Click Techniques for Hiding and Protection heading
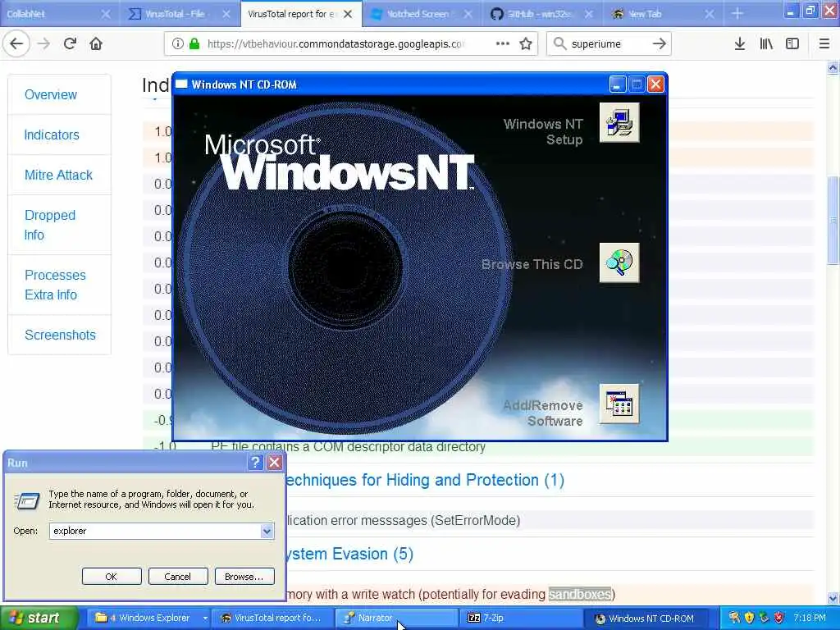This screenshot has width=840, height=630. click(424, 480)
